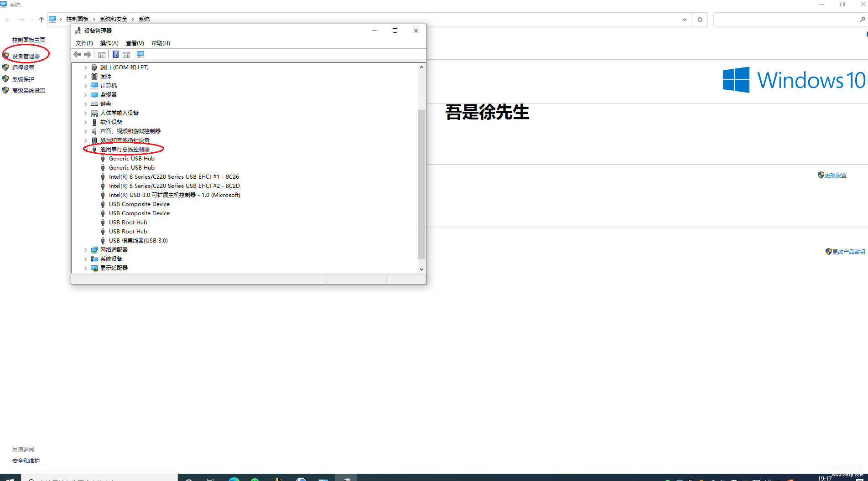Expand the 声音、视频和游戏控制器 node
Screen dimensions: 868x481
point(85,131)
